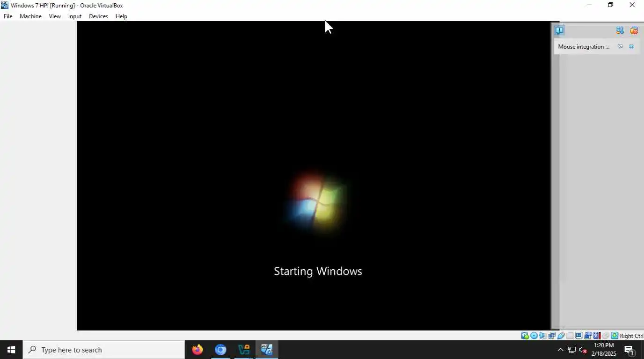Open the File menu
The height and width of the screenshot is (359, 644).
pyautogui.click(x=8, y=16)
